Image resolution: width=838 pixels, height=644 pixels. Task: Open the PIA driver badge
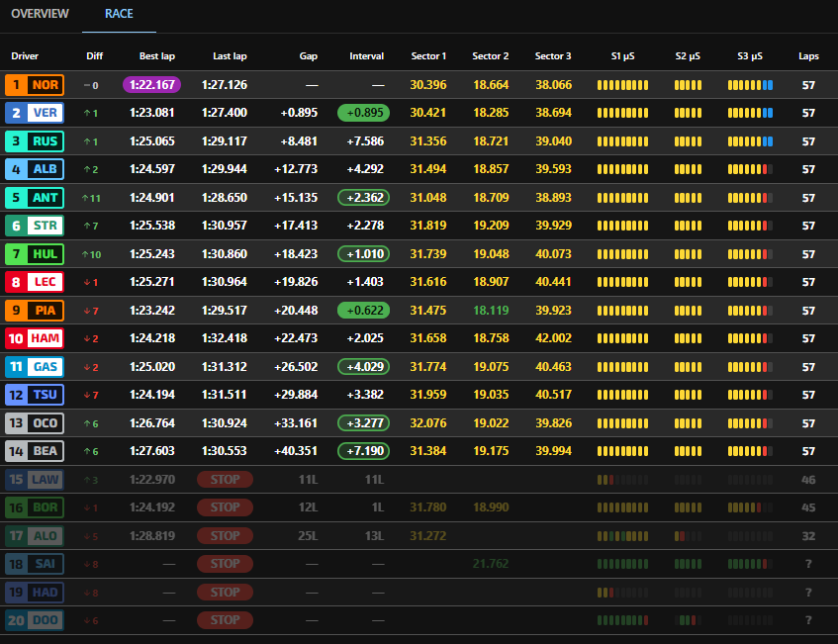[35, 311]
